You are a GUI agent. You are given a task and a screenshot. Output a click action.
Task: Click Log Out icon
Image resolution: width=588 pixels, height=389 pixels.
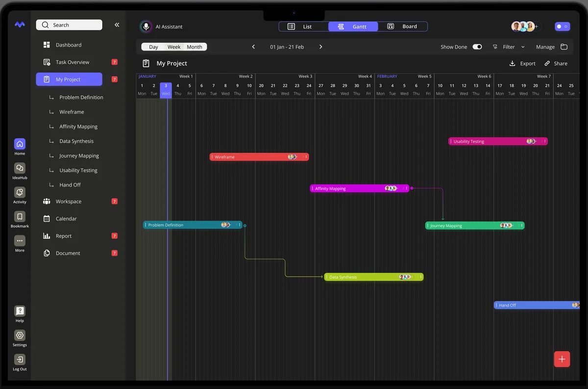[x=20, y=360]
